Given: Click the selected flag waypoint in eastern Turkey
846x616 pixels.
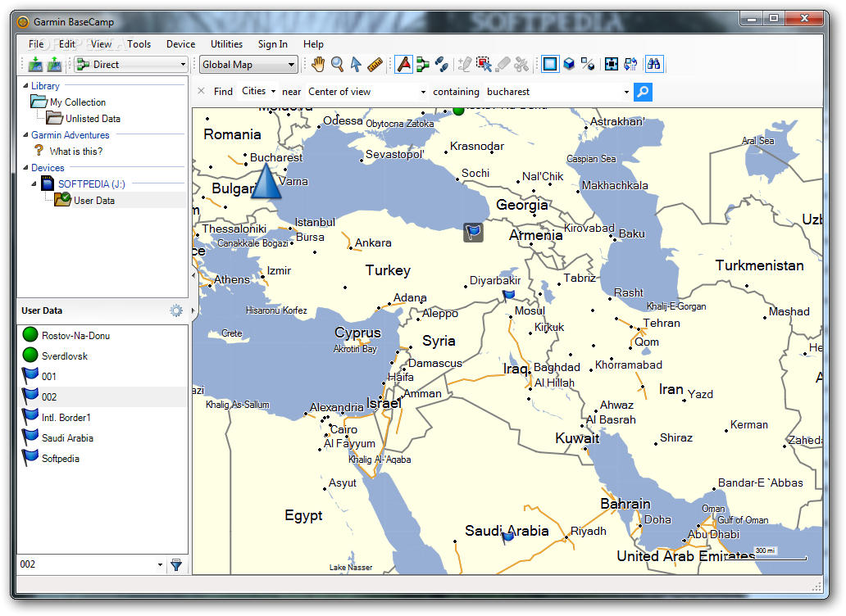Looking at the screenshot, I should click(473, 233).
